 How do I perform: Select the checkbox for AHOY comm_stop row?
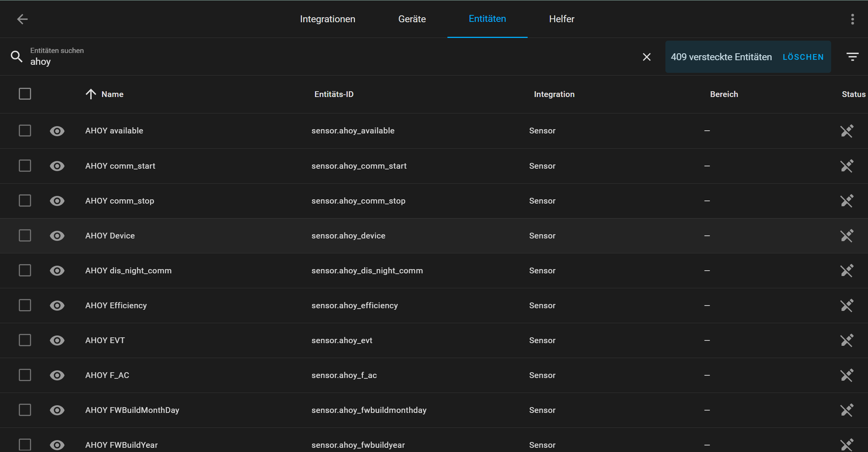pos(25,201)
